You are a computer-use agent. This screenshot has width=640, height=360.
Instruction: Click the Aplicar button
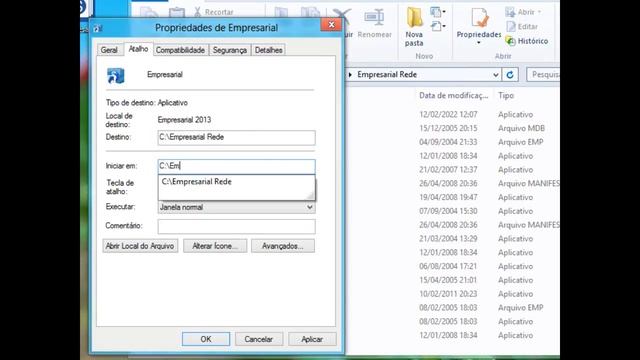point(312,339)
